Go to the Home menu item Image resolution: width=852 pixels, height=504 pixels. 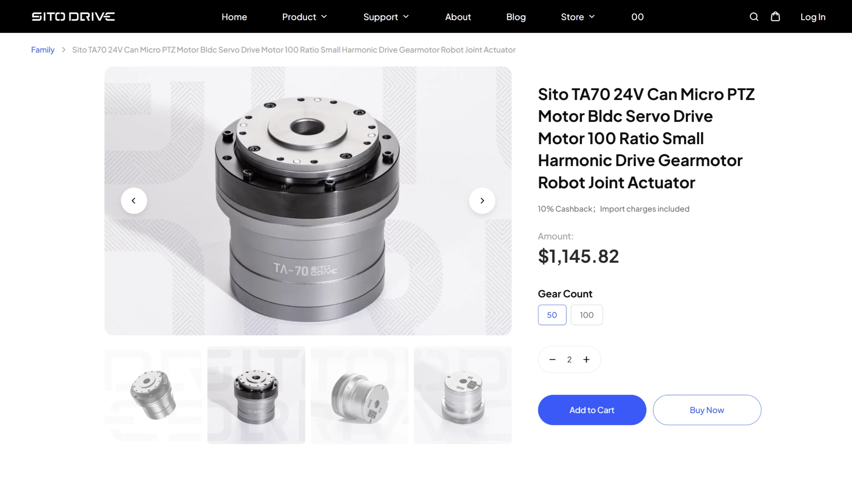coord(234,17)
